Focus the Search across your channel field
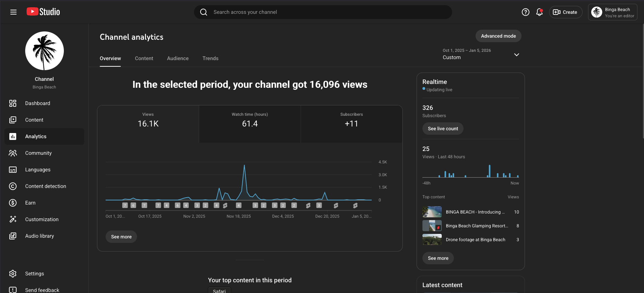This screenshot has height=293, width=644. 323,12
